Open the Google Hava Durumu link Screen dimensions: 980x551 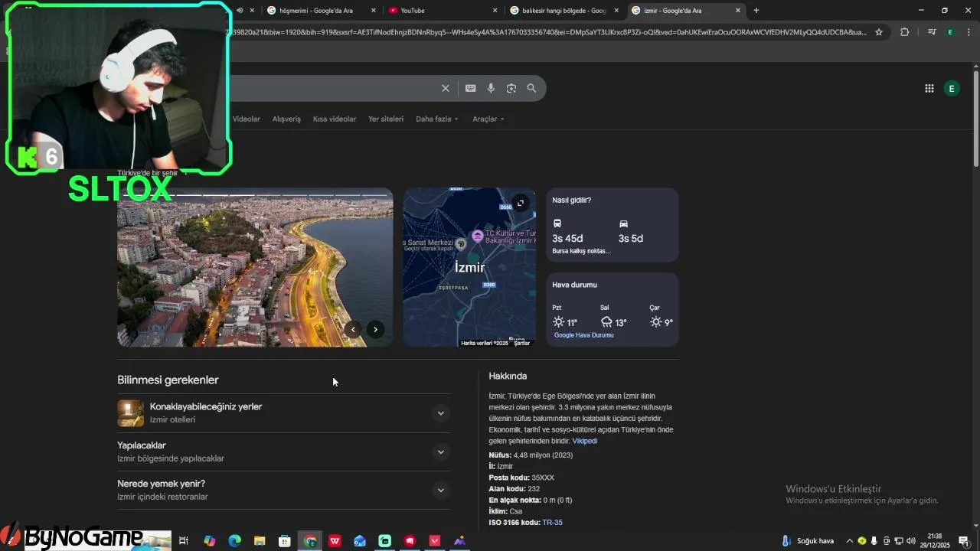pyautogui.click(x=583, y=335)
